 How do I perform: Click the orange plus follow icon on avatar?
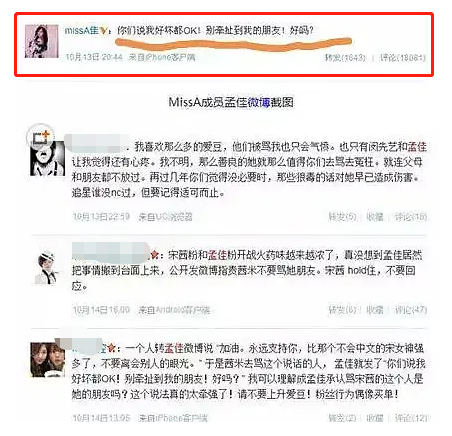pyautogui.click(x=45, y=135)
